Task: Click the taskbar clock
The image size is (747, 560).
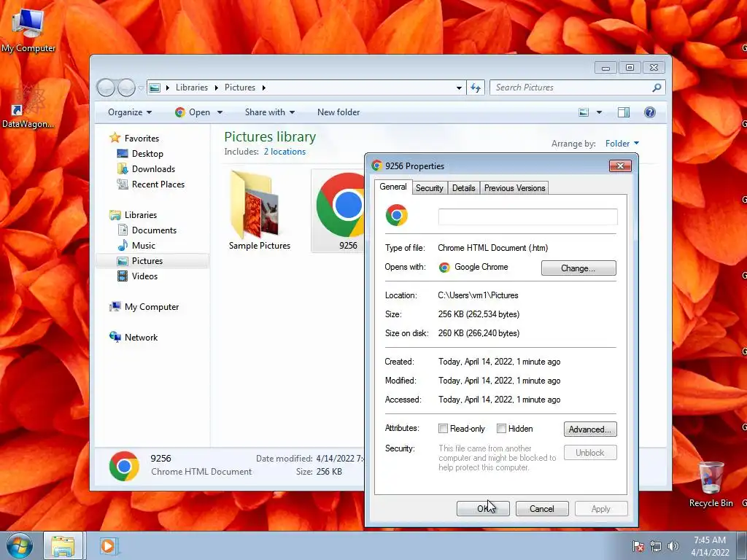Action: pyautogui.click(x=710, y=546)
